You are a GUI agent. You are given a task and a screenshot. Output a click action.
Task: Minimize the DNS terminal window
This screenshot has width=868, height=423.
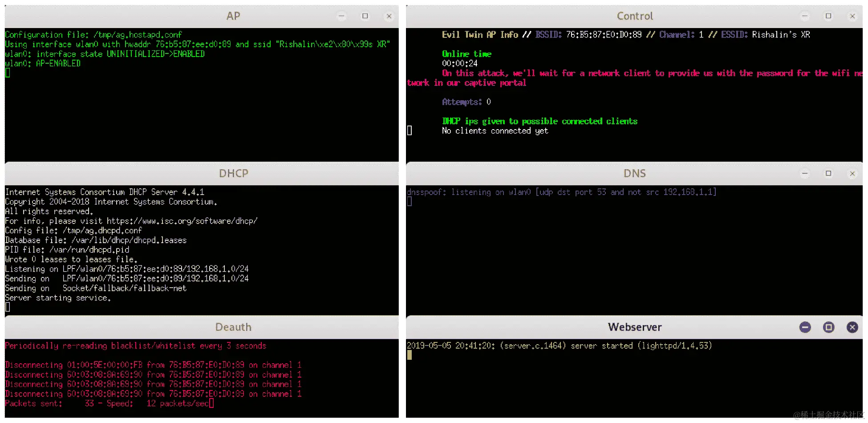(x=805, y=173)
